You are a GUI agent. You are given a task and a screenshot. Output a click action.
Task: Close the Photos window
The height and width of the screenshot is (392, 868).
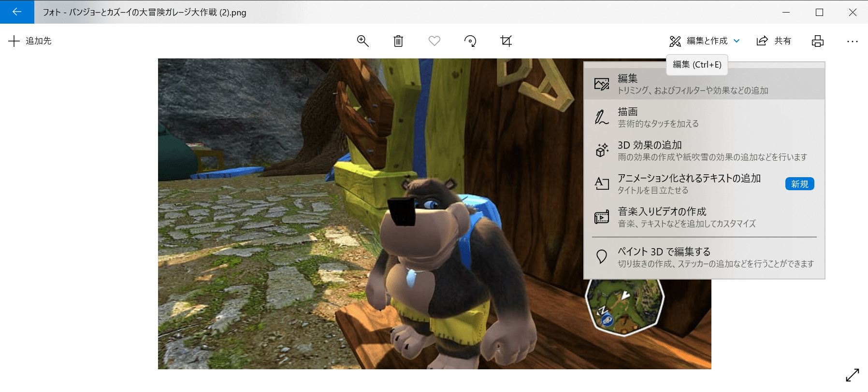tap(852, 12)
